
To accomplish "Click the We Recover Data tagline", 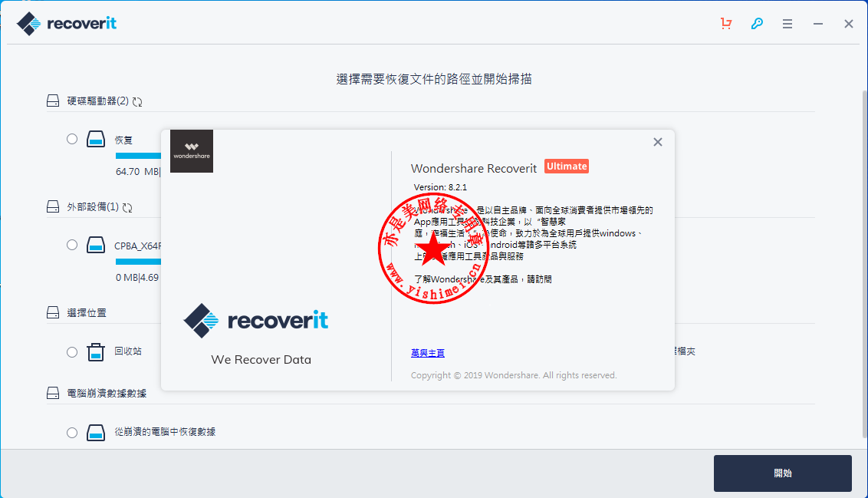I will [x=261, y=360].
